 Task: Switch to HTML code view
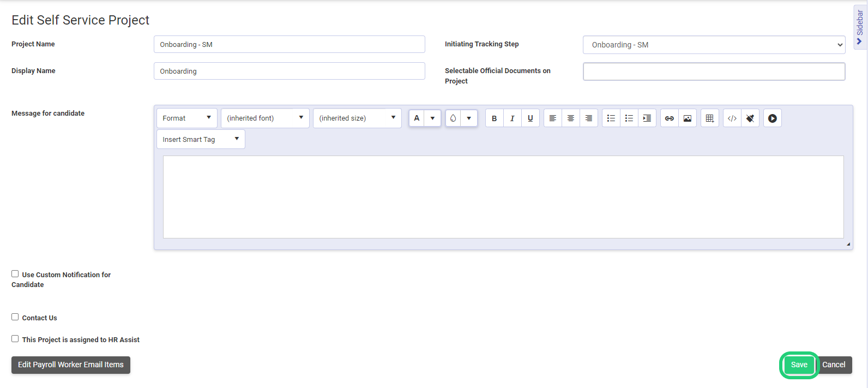coord(732,118)
